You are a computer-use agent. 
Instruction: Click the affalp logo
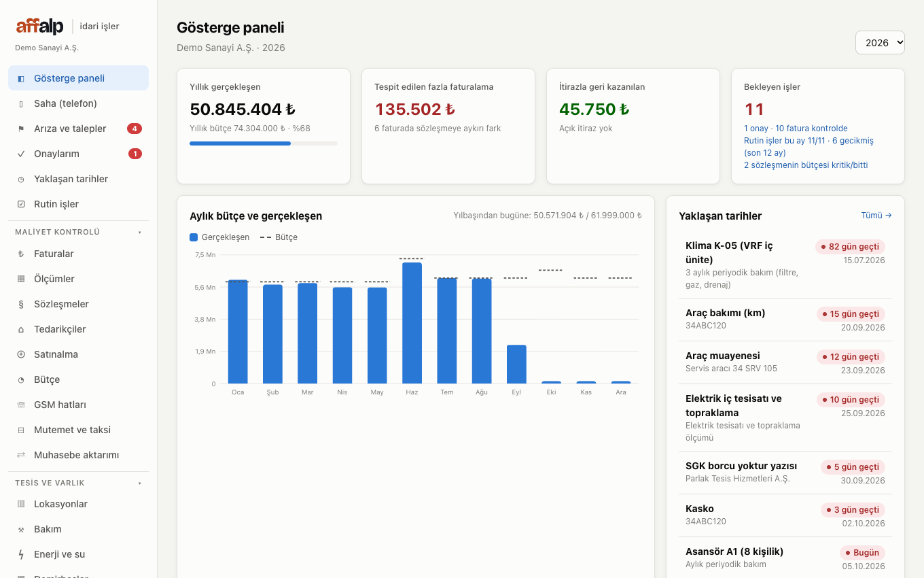point(40,26)
